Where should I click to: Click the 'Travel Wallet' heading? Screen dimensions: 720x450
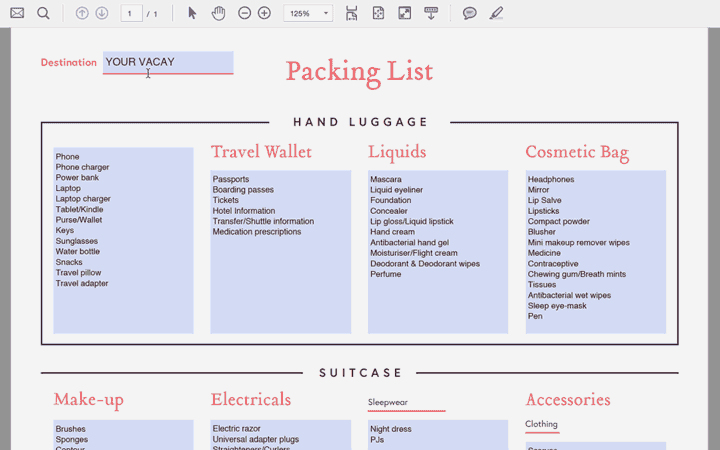(x=261, y=152)
